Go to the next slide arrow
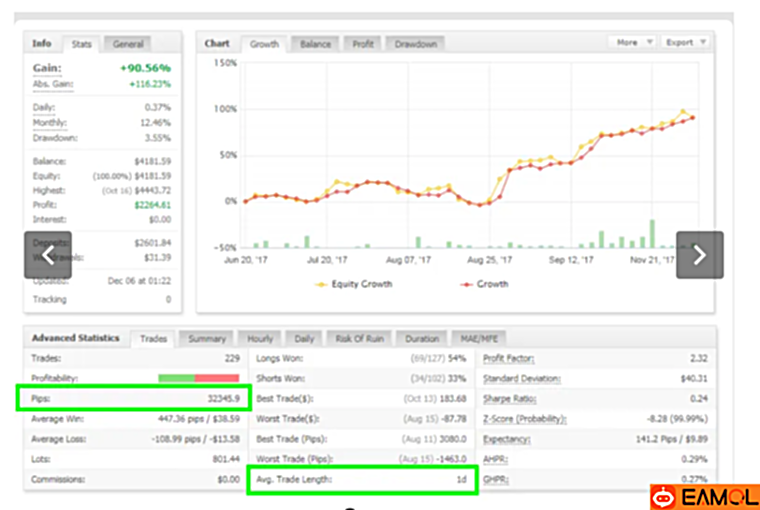The image size is (760, 510). coord(699,255)
